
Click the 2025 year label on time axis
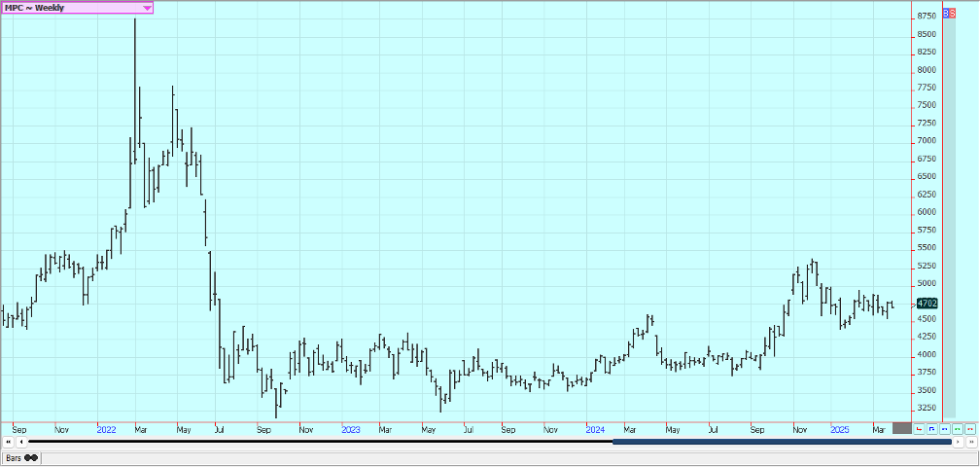(840, 428)
